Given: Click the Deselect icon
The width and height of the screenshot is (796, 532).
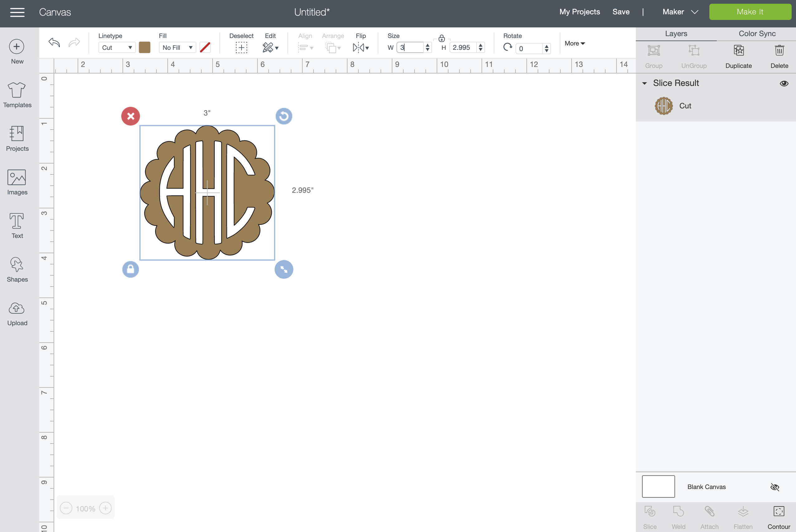Looking at the screenshot, I should click(x=241, y=47).
